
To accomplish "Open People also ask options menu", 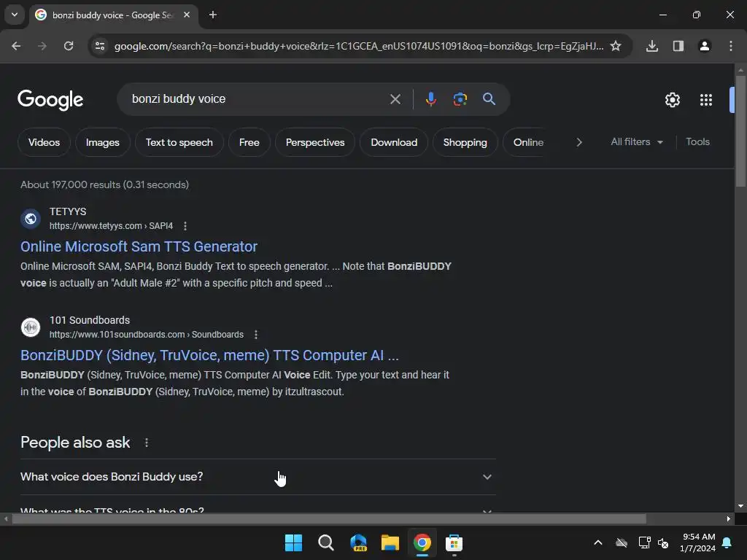I will (146, 443).
